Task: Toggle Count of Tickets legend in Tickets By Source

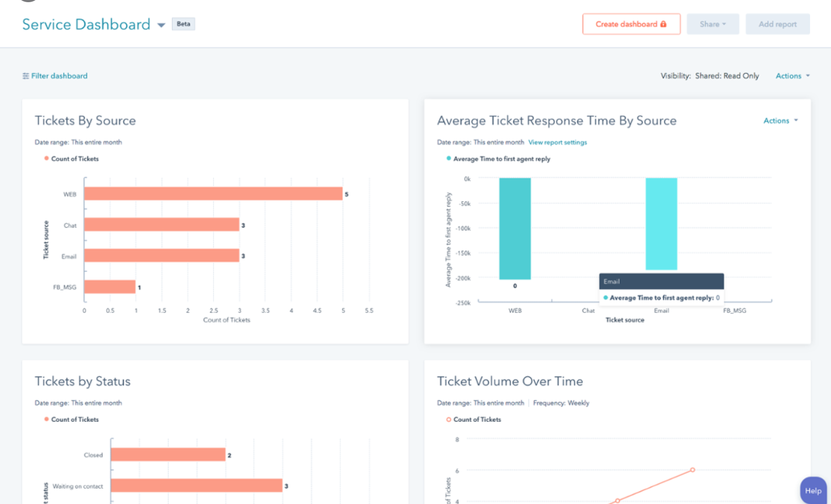Action: (x=71, y=159)
